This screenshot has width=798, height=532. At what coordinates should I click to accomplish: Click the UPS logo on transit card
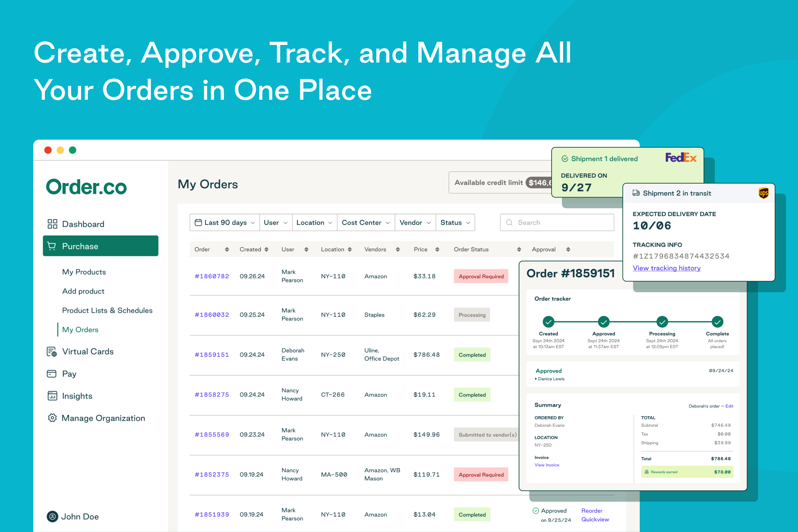763,193
